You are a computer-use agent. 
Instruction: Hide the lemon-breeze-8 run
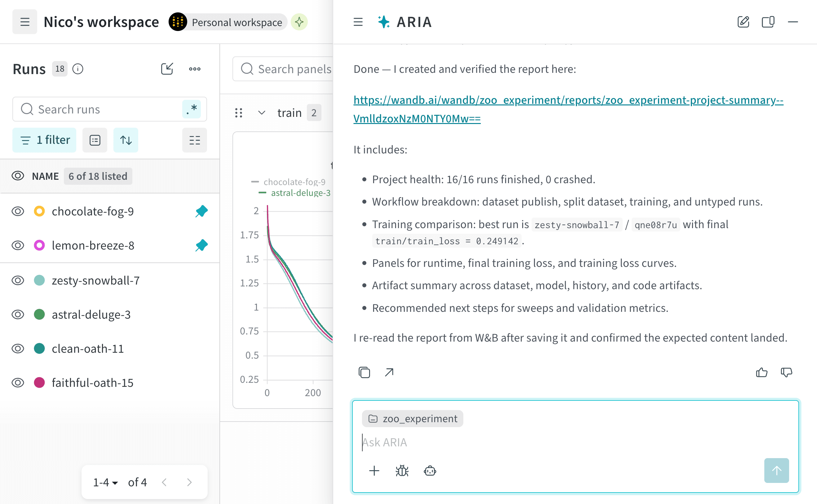click(18, 246)
